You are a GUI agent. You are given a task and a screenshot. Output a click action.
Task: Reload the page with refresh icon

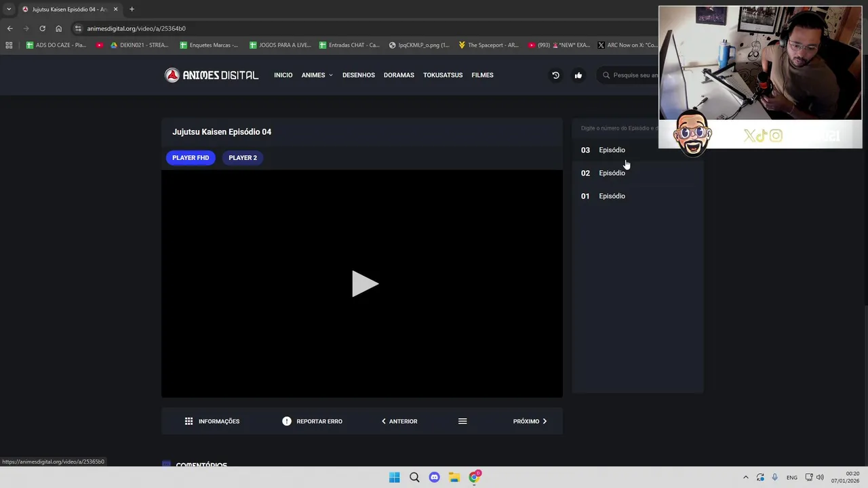tap(42, 28)
